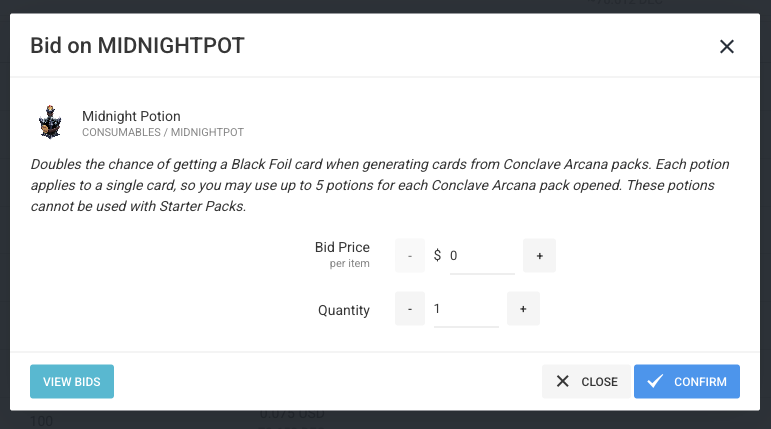Click the Bid Price per item label
771x429 pixels.
click(x=342, y=254)
